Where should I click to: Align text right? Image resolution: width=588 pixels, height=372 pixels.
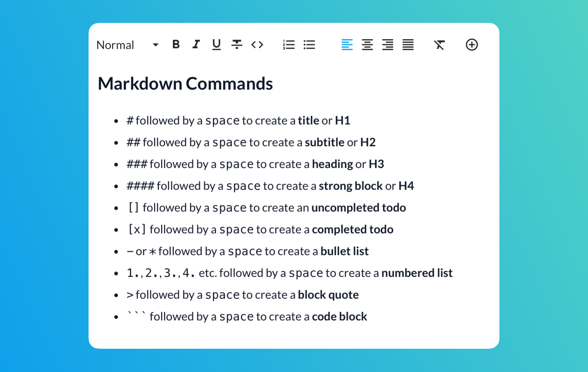[x=388, y=45]
